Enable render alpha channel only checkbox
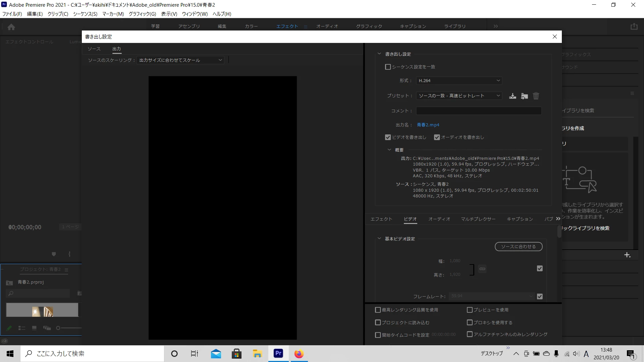Viewport: 644px width, 362px height. tap(470, 334)
